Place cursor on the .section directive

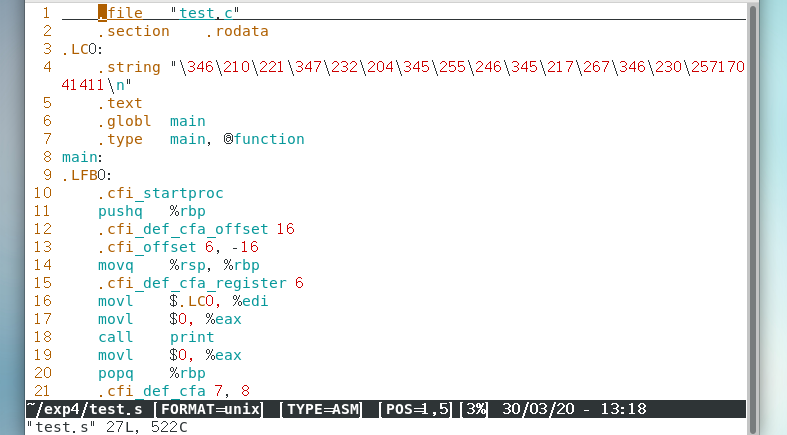(133, 31)
